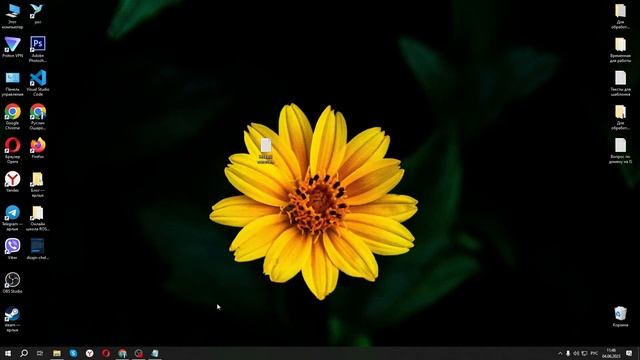Screen dimensions: 640x360
Task: Open the Action Center notifications
Action: pyautogui.click(x=629, y=353)
